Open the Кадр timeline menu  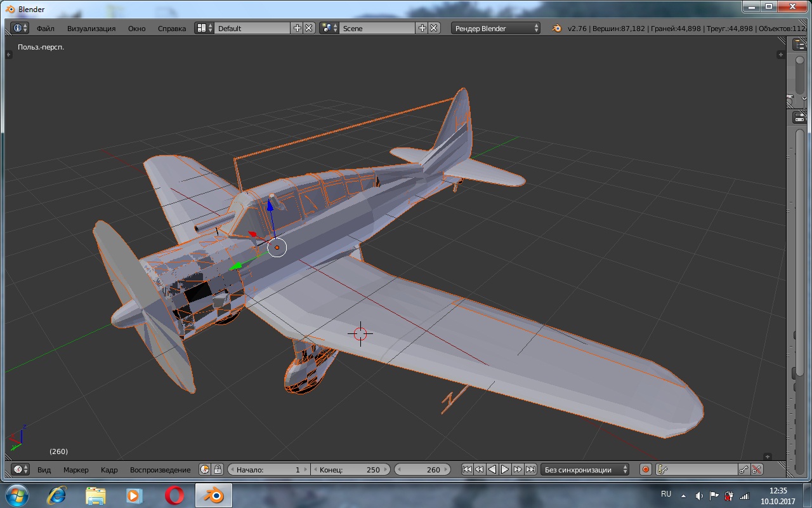point(109,470)
